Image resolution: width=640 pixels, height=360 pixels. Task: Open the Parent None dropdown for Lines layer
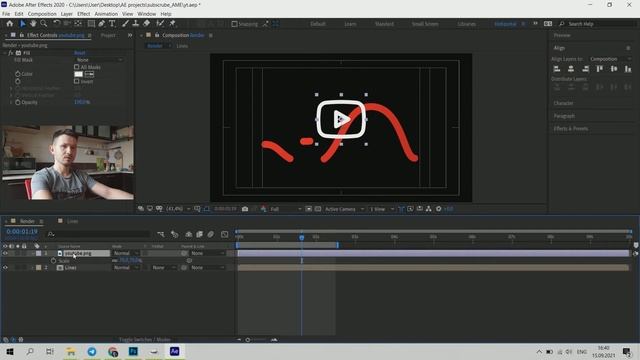[x=207, y=268]
